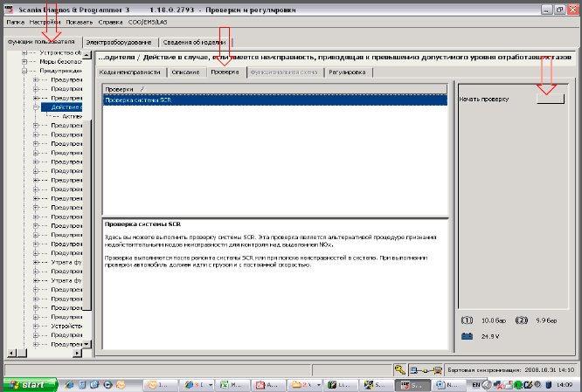Image resolution: width=582 pixels, height=392 pixels.
Task: Open the 'Регулировка' tab
Action: click(347, 72)
